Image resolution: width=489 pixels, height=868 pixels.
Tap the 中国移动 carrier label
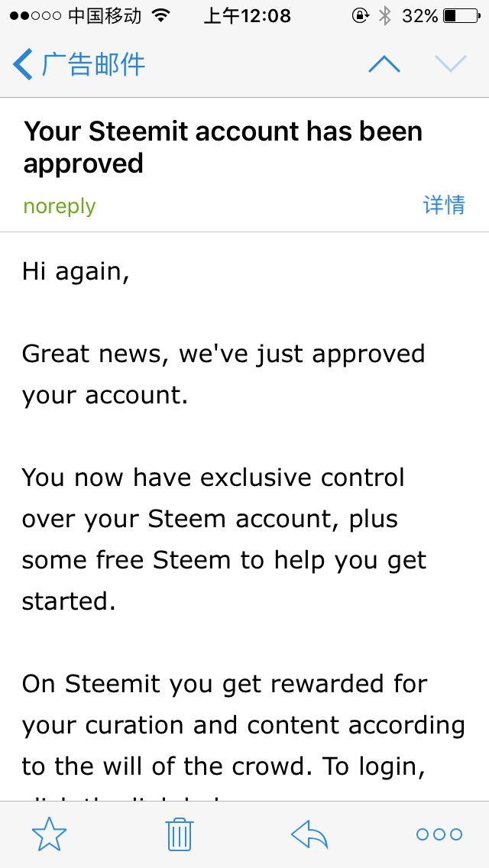pyautogui.click(x=105, y=16)
